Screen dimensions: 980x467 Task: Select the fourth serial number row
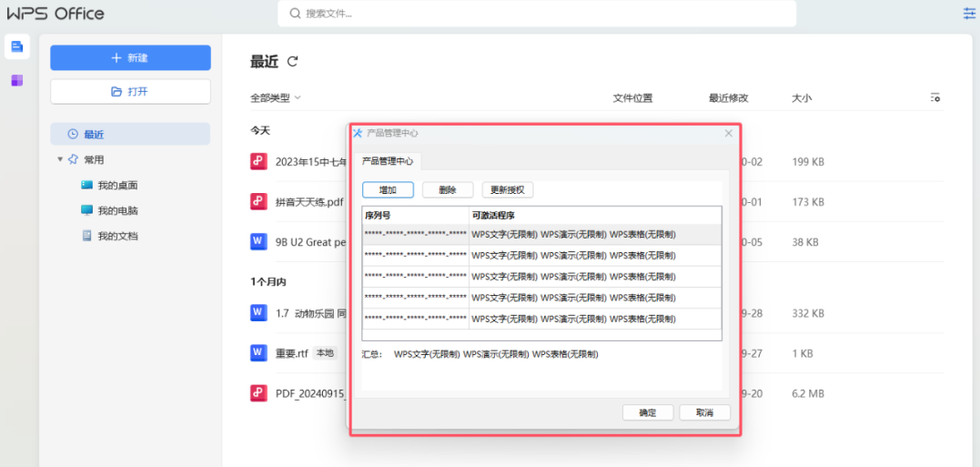[x=542, y=298]
